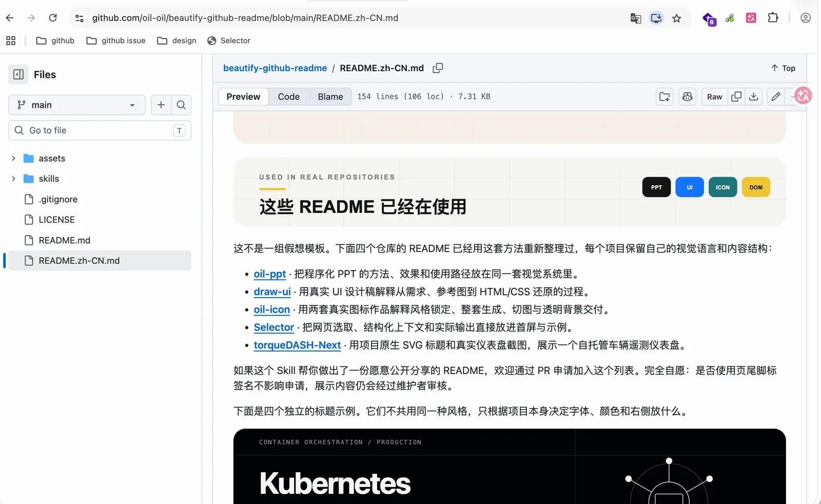The image size is (821, 504).
Task: Click the blue UI badge
Action: [690, 187]
